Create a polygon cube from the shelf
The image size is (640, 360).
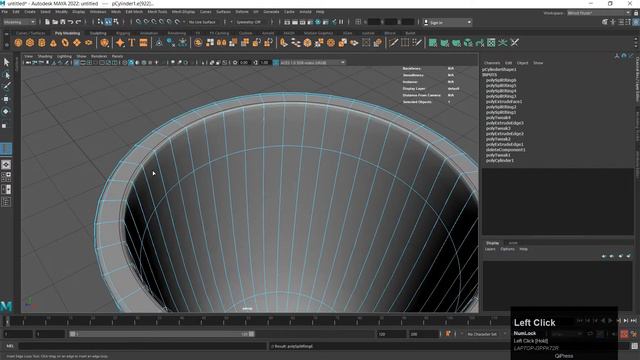(x=30, y=42)
